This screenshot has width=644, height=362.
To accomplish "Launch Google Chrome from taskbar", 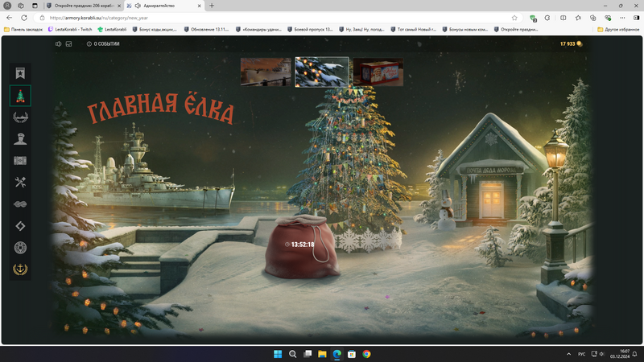I will coord(366,354).
